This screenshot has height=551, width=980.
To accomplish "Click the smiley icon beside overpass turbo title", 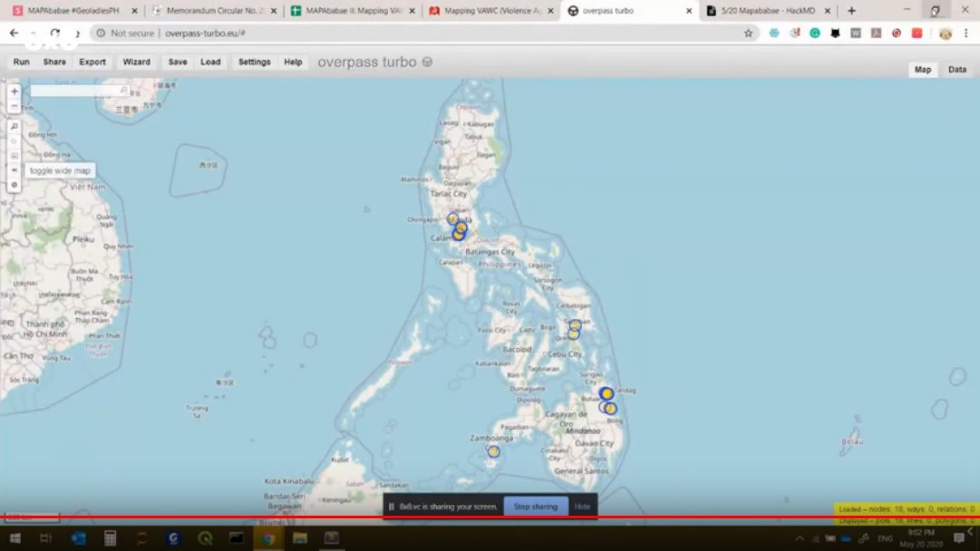I will pyautogui.click(x=428, y=62).
